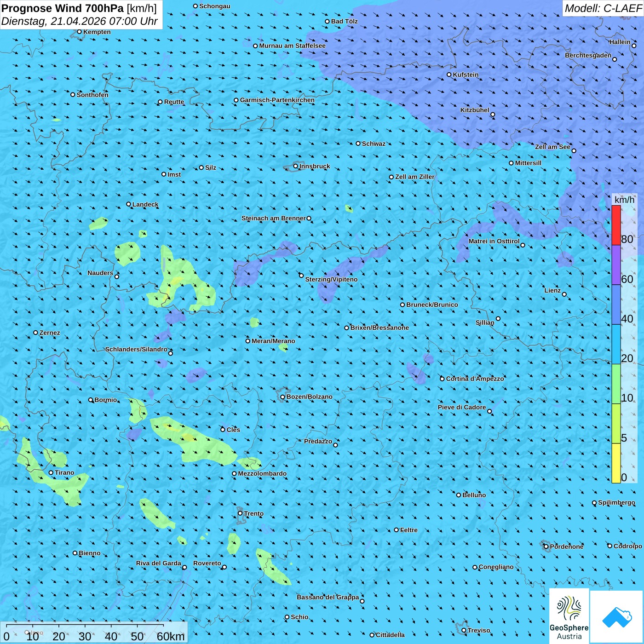Click the 'Bad Tölz' label

(345, 21)
